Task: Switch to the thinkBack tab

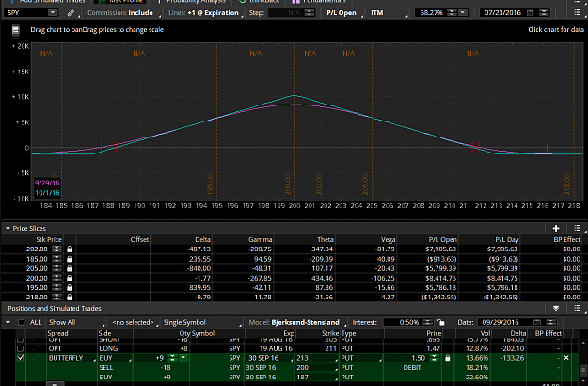Action: click(260, 2)
